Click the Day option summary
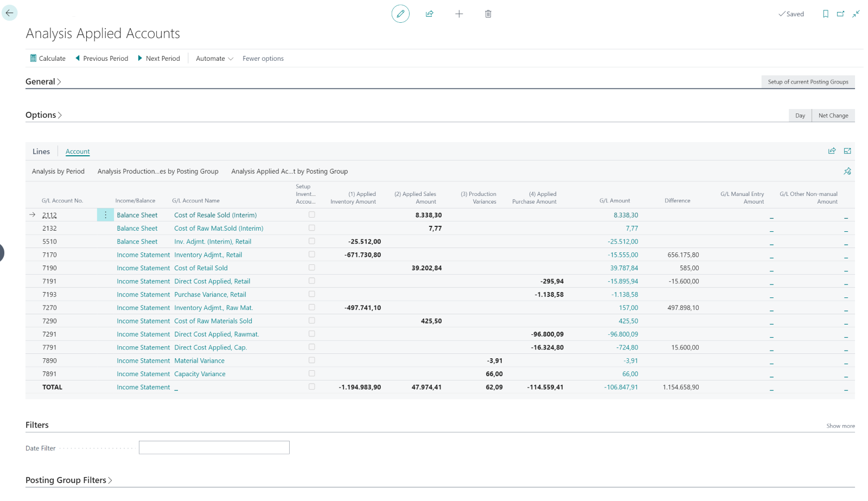This screenshot has height=501, width=868. coord(800,115)
